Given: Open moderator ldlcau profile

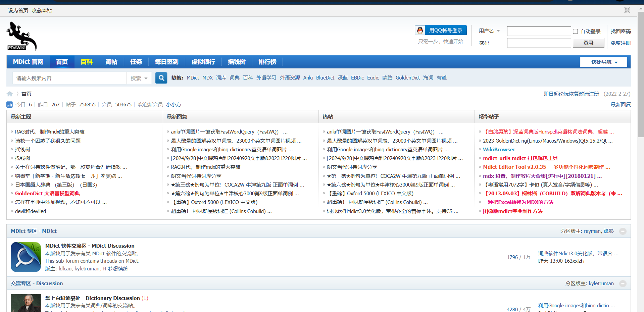Looking at the screenshot, I should (x=65, y=269).
